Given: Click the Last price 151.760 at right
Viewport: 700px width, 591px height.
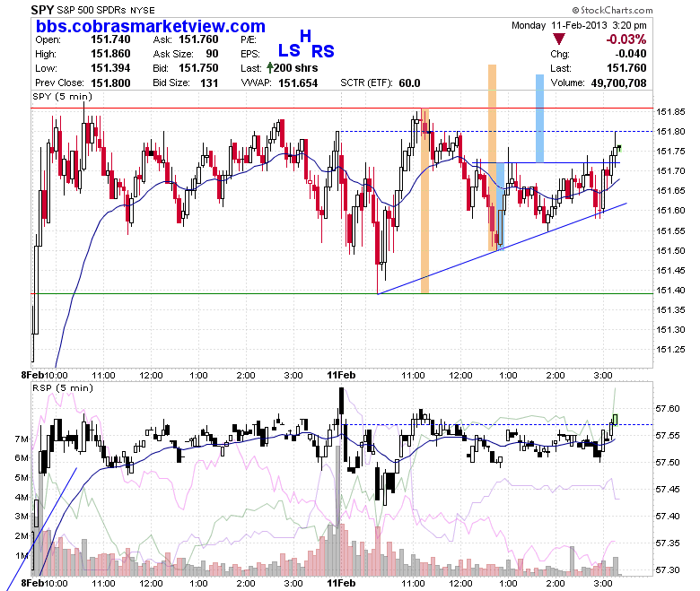Looking at the screenshot, I should pos(626,68).
